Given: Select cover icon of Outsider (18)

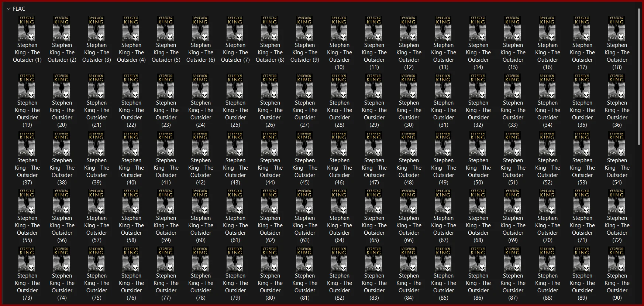Looking at the screenshot, I should (617, 28).
